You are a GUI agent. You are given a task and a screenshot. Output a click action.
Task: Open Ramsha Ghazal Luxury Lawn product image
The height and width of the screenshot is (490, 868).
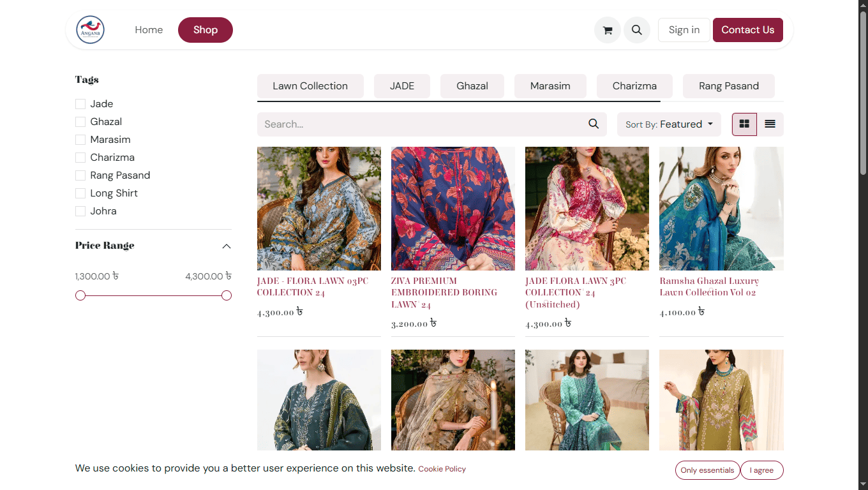point(721,209)
